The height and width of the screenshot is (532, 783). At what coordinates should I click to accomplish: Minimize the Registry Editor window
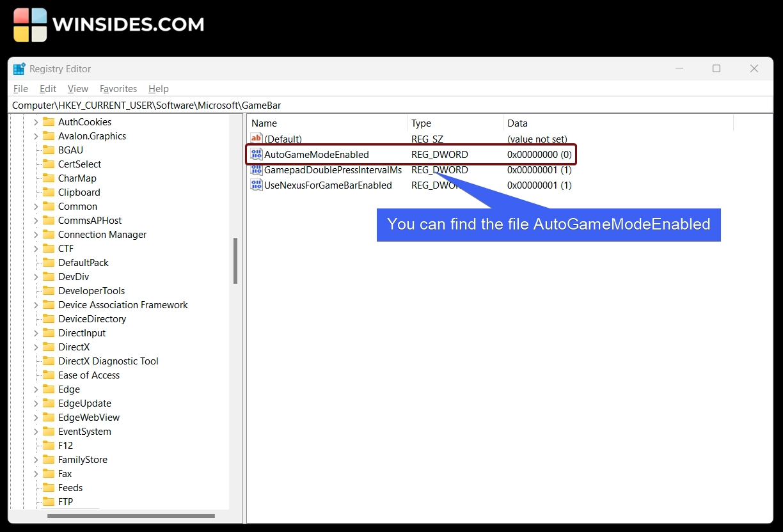[x=679, y=68]
